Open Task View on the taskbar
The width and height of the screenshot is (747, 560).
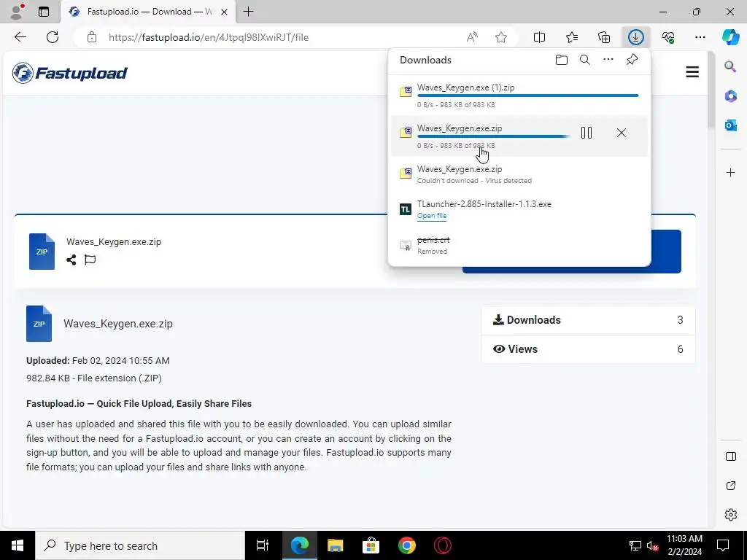point(263,545)
